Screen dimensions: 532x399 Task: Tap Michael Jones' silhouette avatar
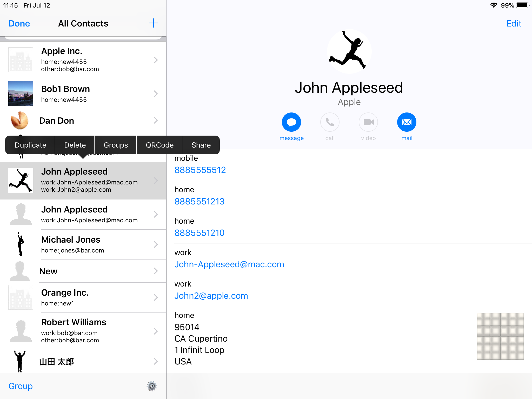click(x=21, y=244)
